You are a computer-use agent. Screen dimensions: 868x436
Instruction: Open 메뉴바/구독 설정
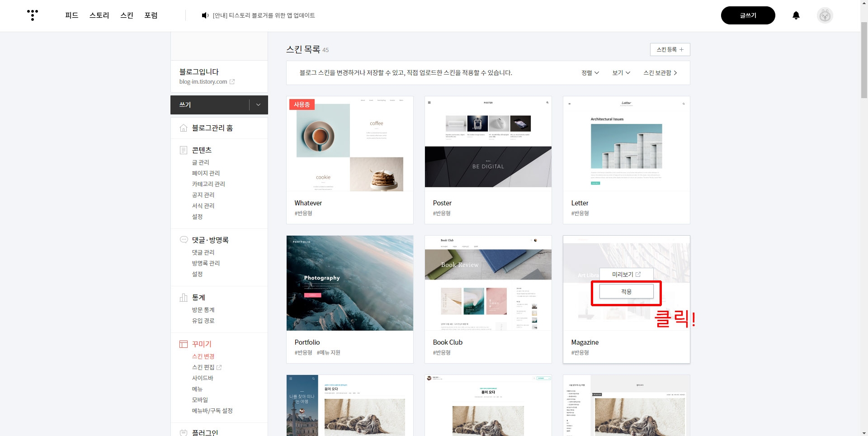(212, 411)
